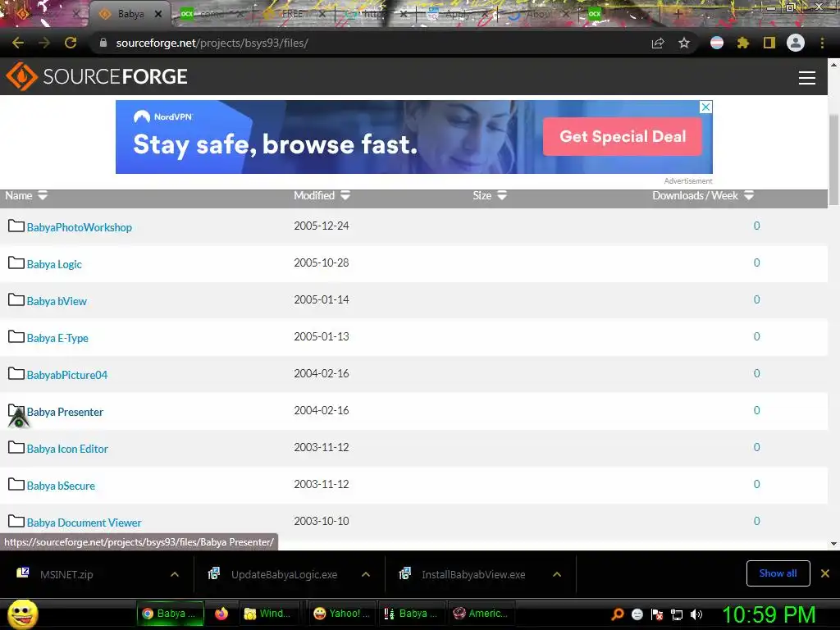The height and width of the screenshot is (630, 840).
Task: Click the share page icon in address bar
Action: (658, 43)
